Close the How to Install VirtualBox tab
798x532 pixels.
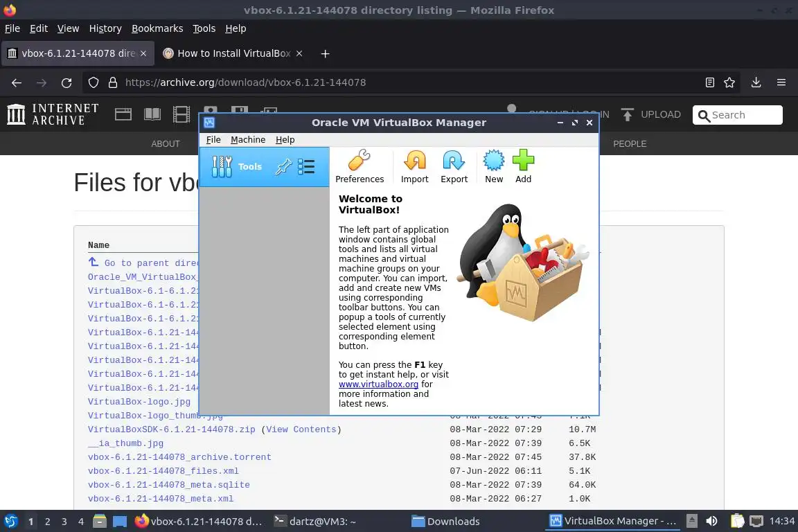coord(299,53)
